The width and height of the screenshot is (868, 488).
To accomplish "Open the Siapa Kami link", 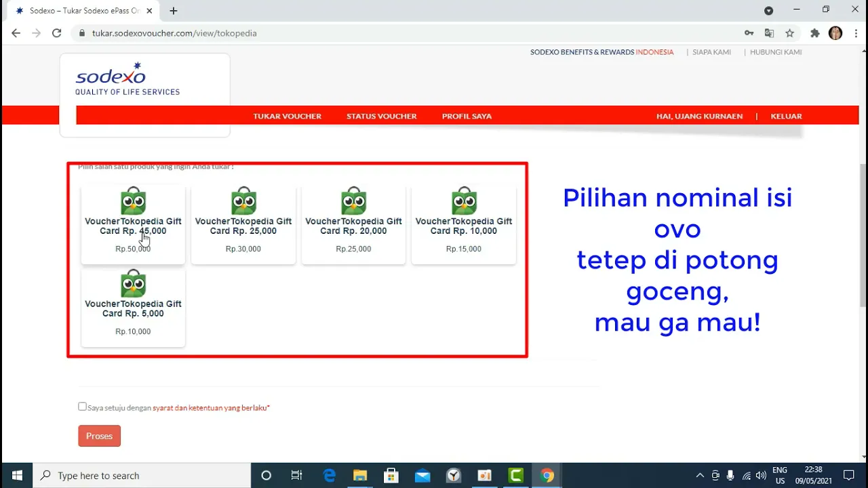I will pos(711,52).
